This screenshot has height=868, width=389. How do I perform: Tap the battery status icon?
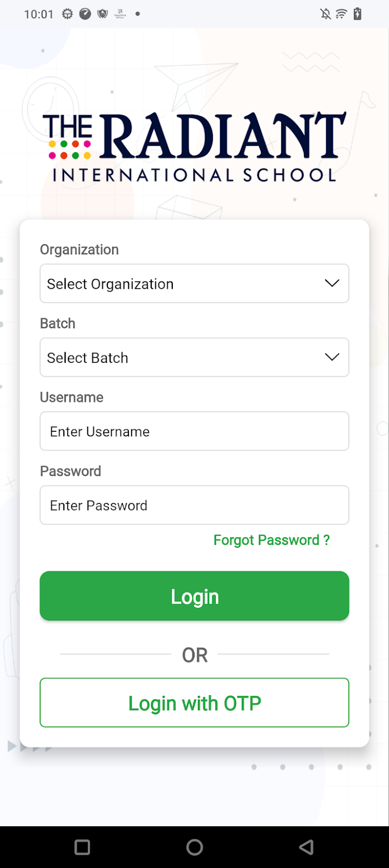point(358,14)
